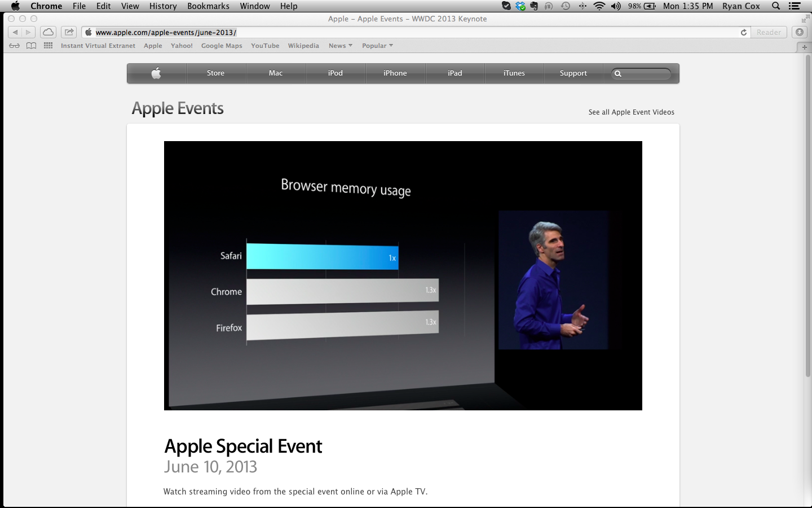
Task: Open the Dropbox menu bar icon
Action: tap(520, 6)
